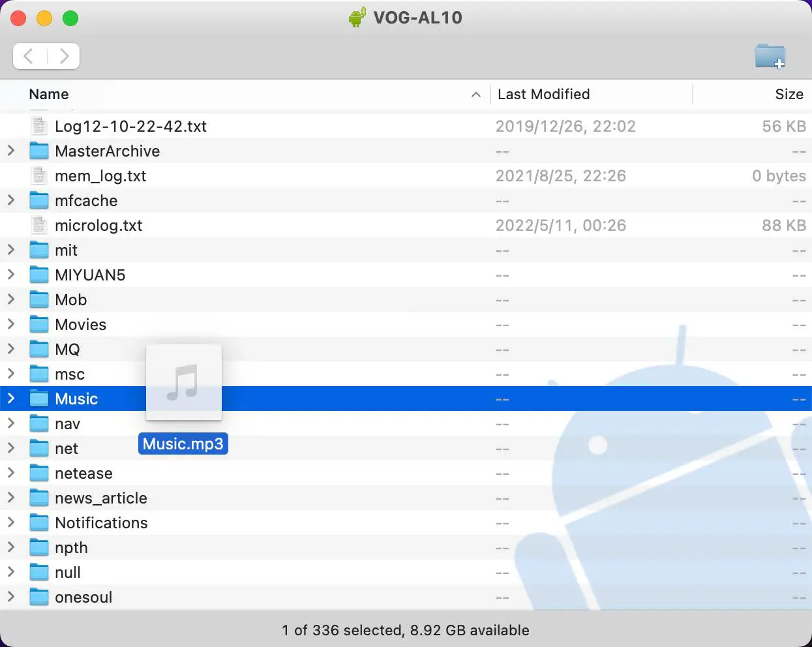Image resolution: width=812 pixels, height=647 pixels.
Task: Select the onesoul folder name
Action: point(83,597)
